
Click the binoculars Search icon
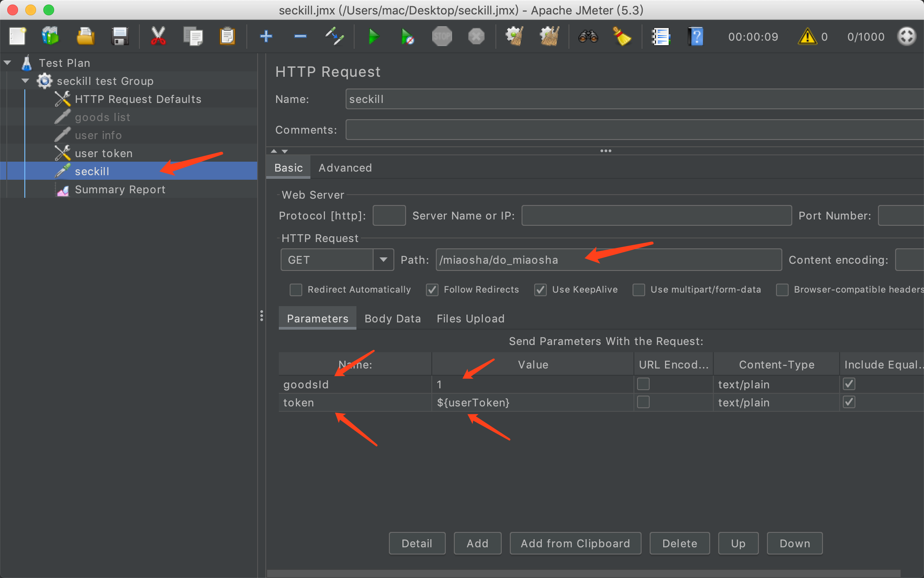(x=588, y=37)
